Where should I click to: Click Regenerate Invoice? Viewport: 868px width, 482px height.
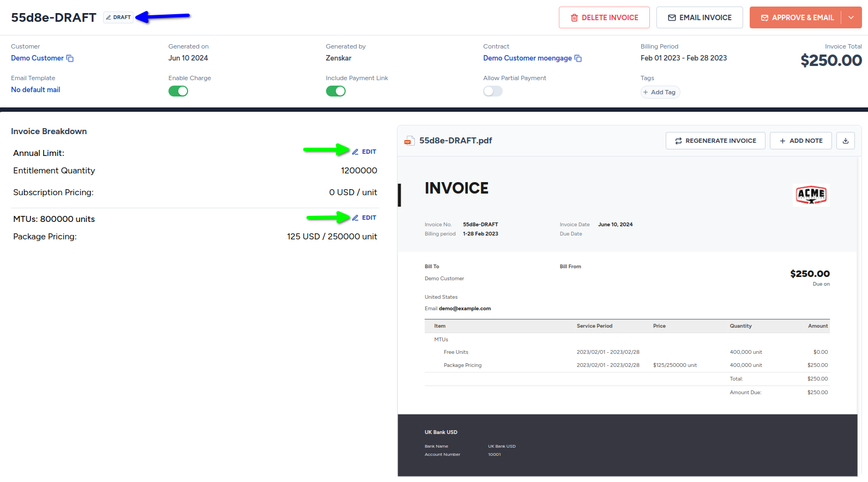715,141
